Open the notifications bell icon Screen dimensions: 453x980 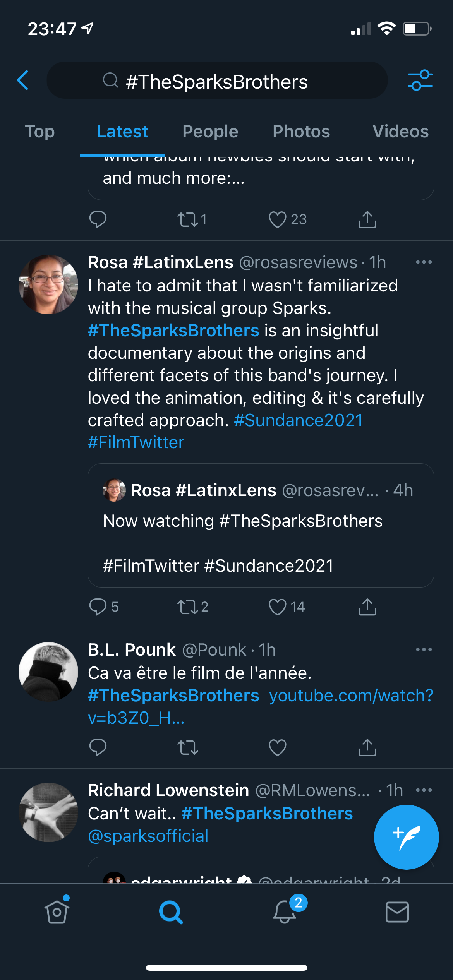(285, 912)
